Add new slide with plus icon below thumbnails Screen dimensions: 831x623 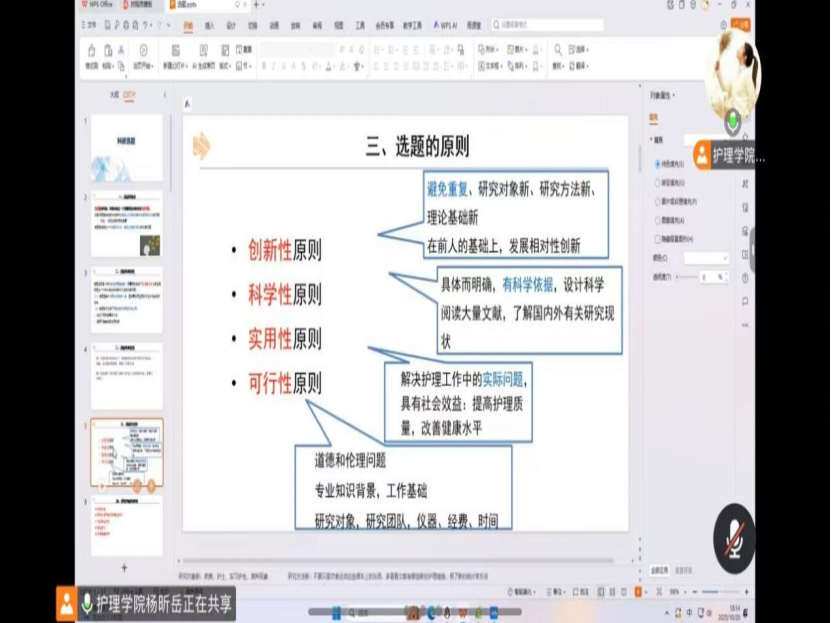tap(125, 567)
